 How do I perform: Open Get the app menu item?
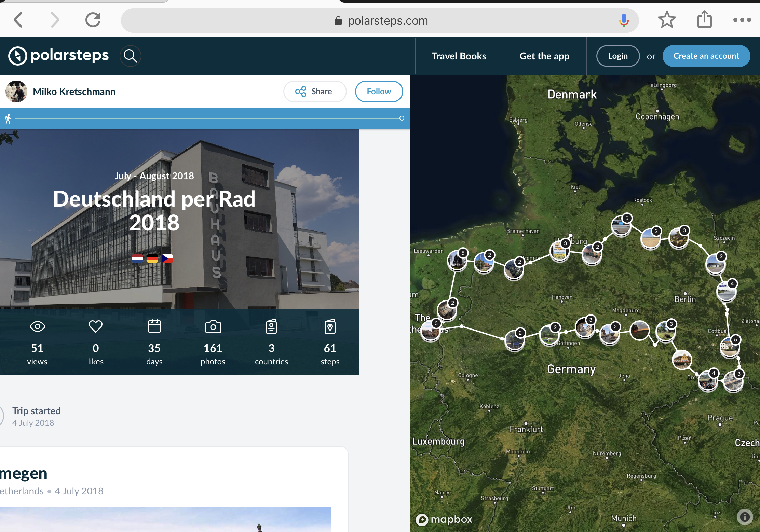click(544, 56)
